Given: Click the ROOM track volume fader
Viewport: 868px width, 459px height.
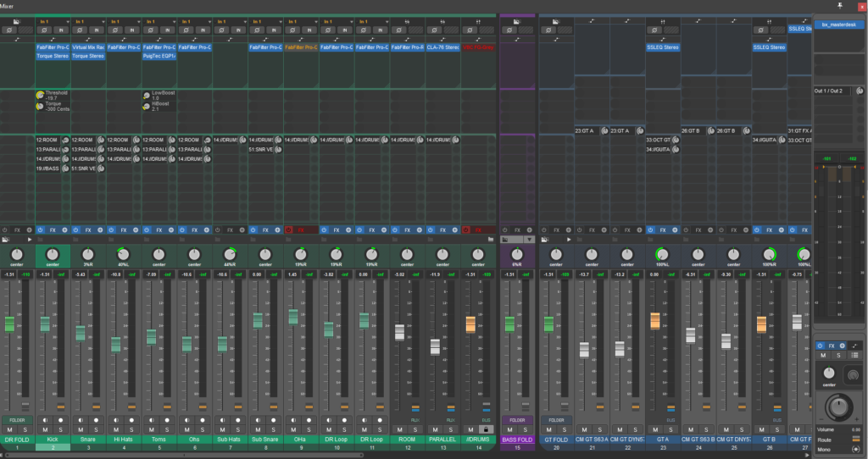Looking at the screenshot, I should (400, 332).
